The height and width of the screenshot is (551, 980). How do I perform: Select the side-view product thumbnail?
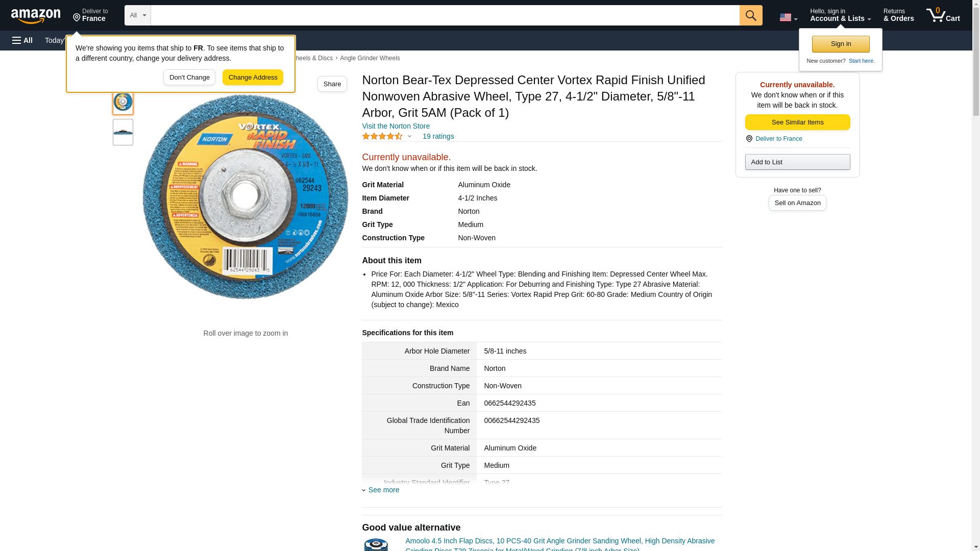pyautogui.click(x=123, y=132)
